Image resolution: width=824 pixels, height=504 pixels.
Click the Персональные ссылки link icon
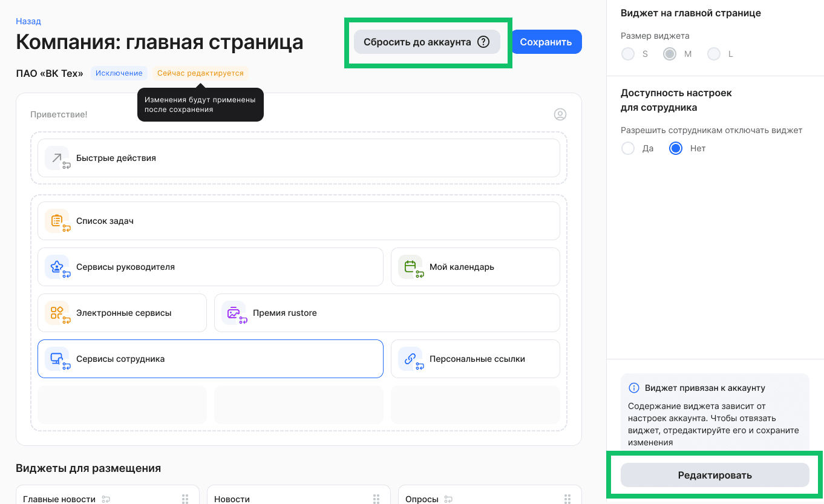[410, 359]
